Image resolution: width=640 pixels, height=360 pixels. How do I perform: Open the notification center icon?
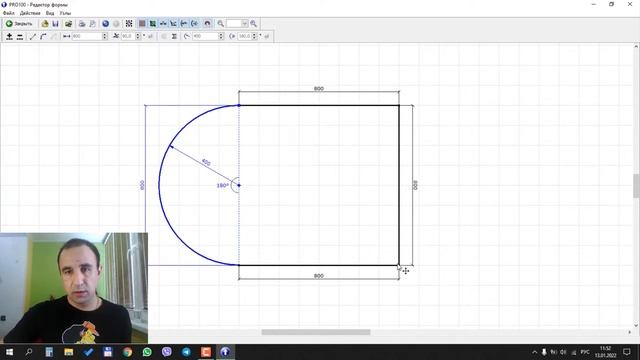click(x=627, y=352)
